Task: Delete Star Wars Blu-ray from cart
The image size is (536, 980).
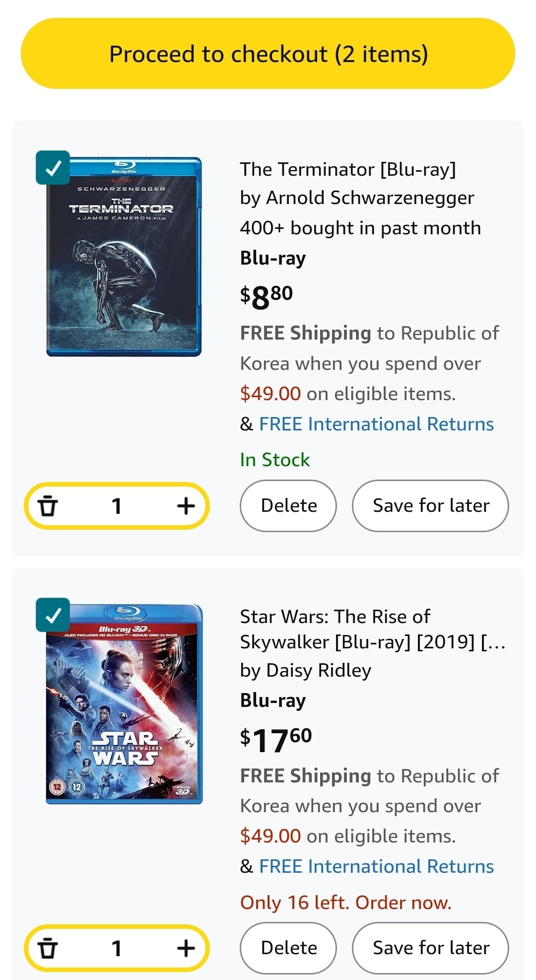Action: click(x=288, y=948)
